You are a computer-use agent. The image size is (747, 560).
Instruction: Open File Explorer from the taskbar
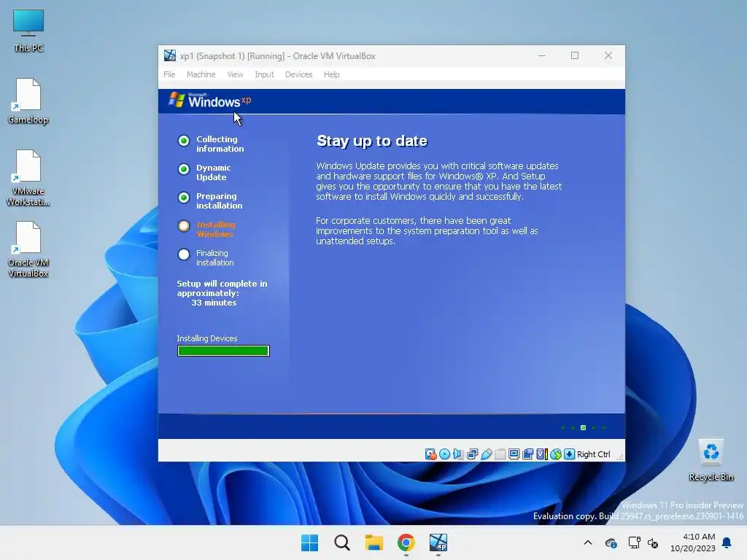[374, 542]
